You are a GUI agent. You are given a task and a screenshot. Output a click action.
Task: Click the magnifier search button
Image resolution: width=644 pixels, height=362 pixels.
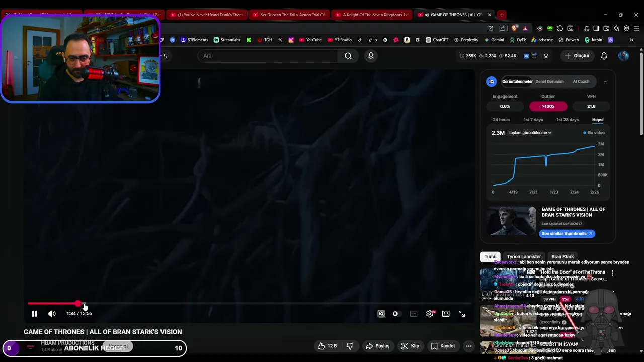[348, 56]
